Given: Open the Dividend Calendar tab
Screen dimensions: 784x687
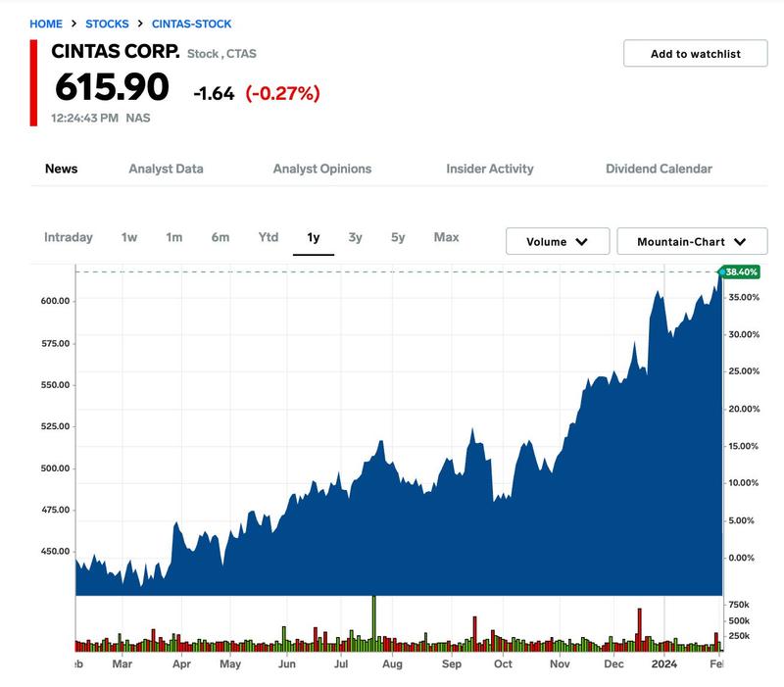Looking at the screenshot, I should coord(659,169).
